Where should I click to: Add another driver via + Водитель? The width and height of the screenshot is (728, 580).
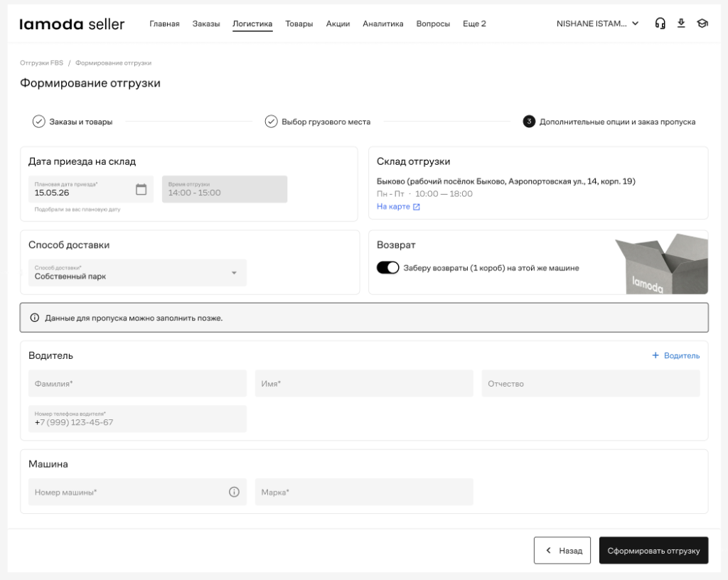click(676, 355)
